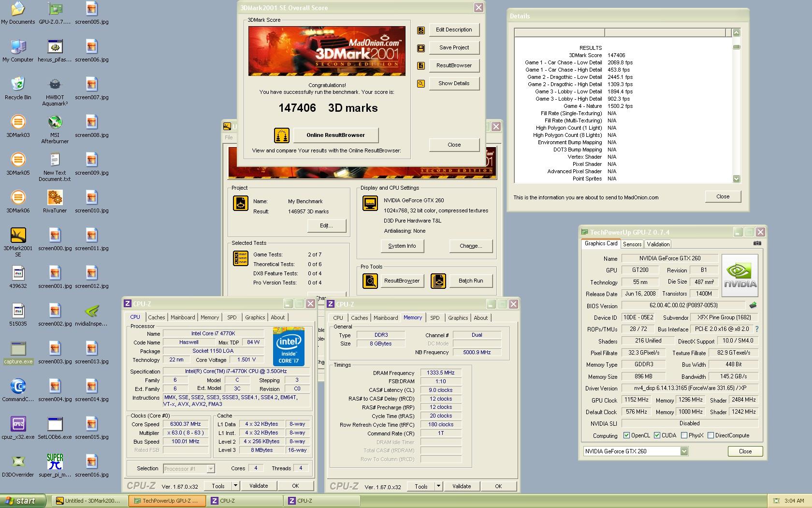Screen dimensions: 812x508
Task: Click the GPU-Z screenshot camera icon
Action: click(757, 243)
